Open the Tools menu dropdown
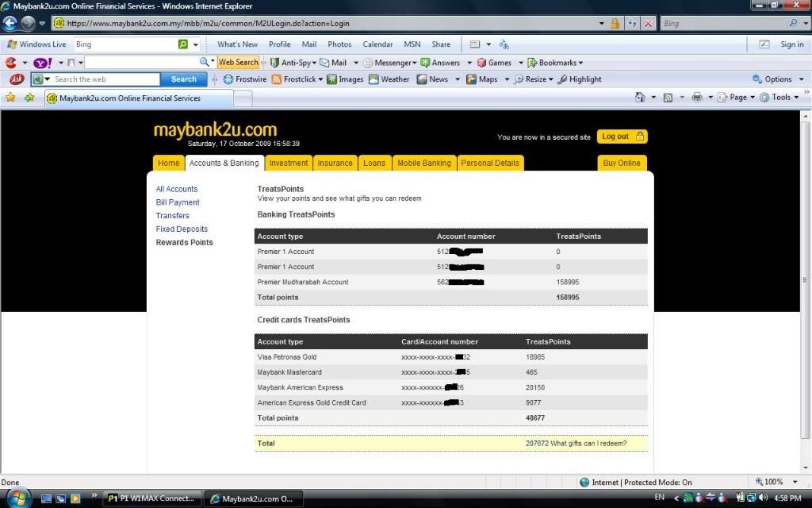 pos(779,97)
